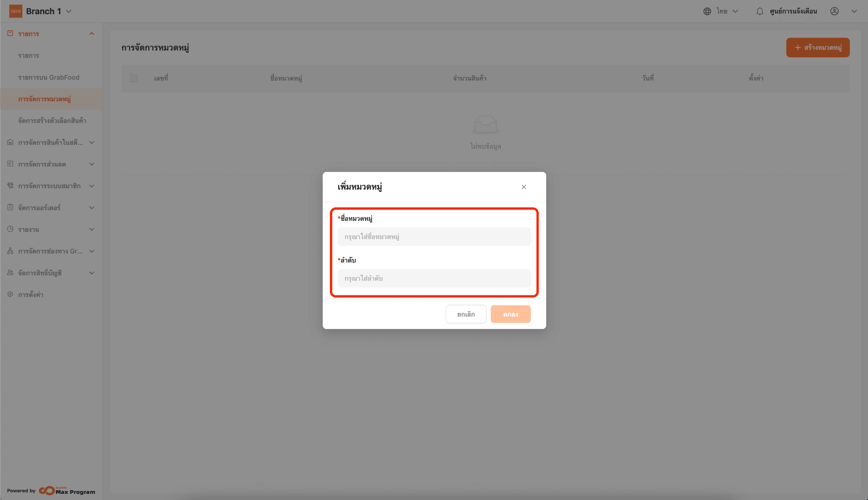Open the user account avatar icon
The width and height of the screenshot is (868, 500).
point(834,11)
